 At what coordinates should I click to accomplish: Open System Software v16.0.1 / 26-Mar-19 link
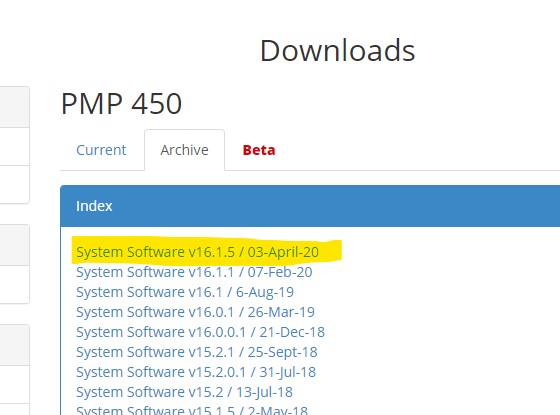click(195, 312)
